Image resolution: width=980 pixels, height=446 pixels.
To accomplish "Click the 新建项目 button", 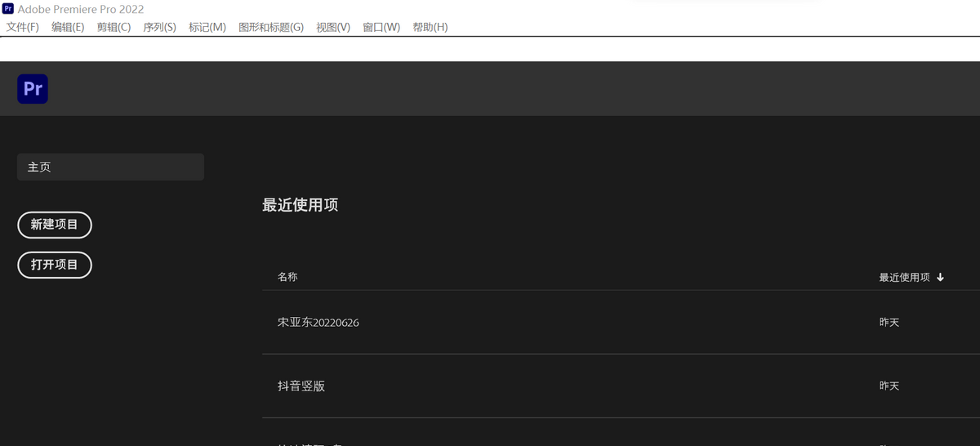I will (x=55, y=225).
